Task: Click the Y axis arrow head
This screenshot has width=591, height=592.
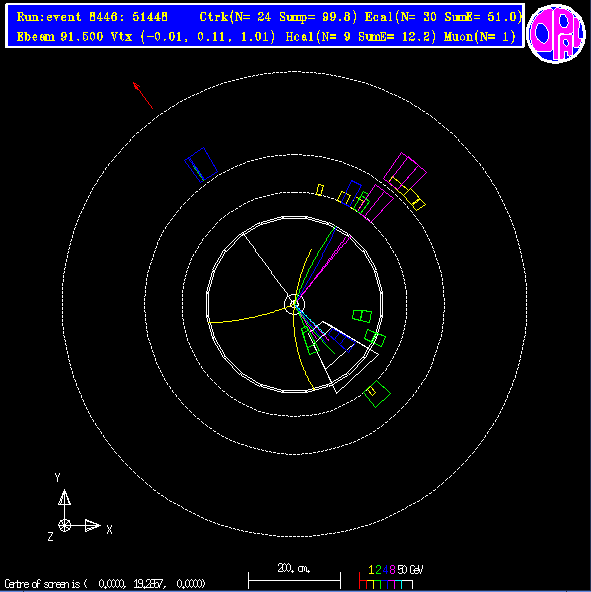Action: 65,497
